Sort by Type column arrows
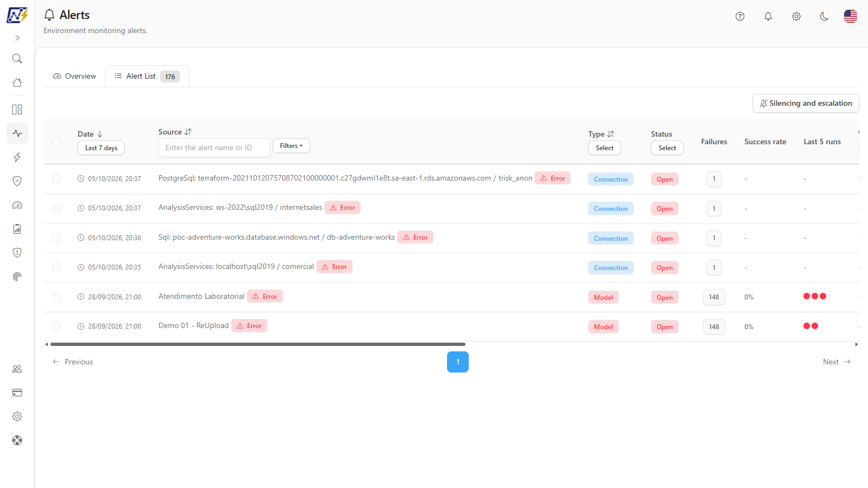The image size is (868, 488). coord(611,134)
